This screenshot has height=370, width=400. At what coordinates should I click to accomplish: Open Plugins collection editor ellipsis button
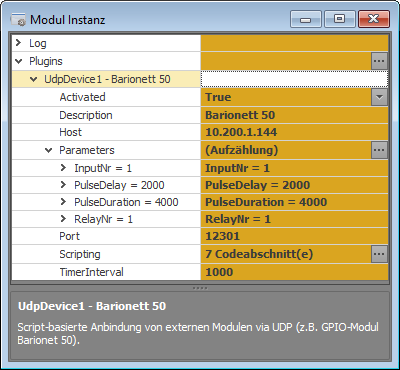click(x=379, y=61)
